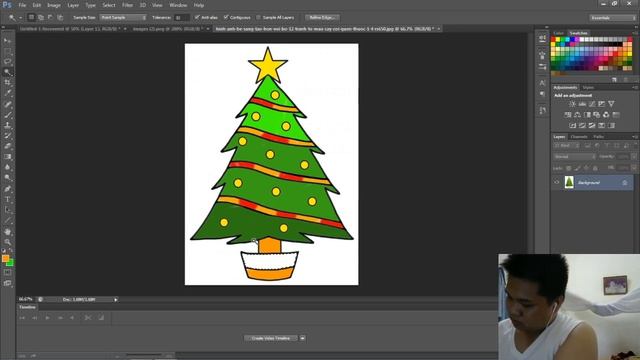640x360 pixels.
Task: Change screen mode icon at toolbox bottom
Action: 7,283
